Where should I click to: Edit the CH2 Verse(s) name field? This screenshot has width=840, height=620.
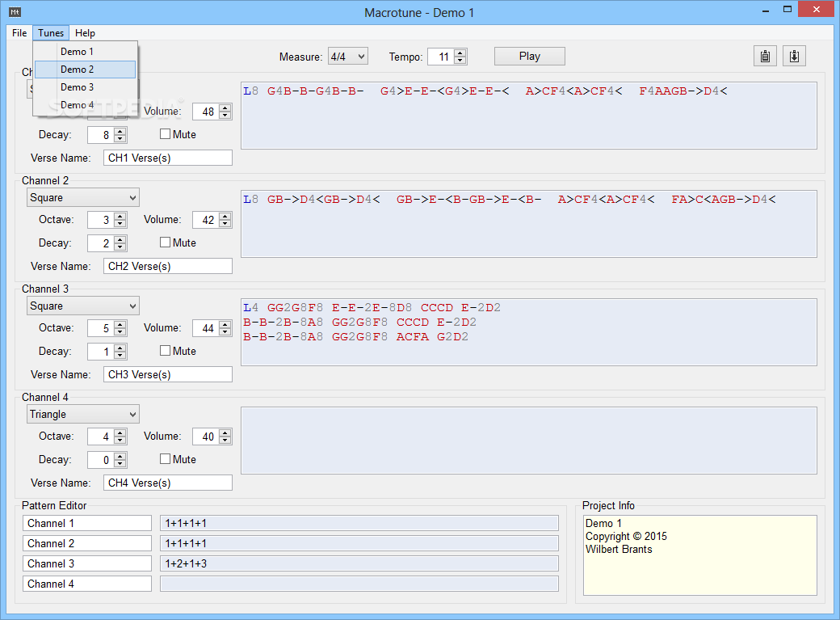[x=168, y=266]
